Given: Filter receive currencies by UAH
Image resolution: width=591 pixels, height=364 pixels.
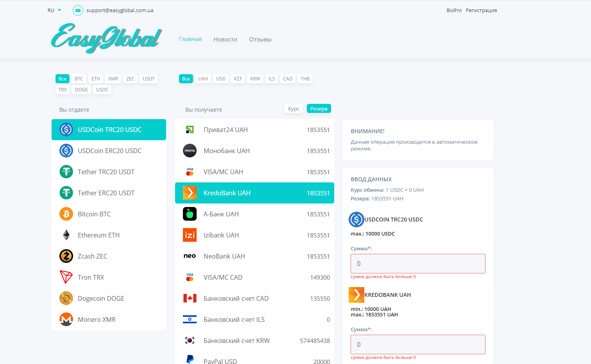Looking at the screenshot, I should tap(203, 79).
